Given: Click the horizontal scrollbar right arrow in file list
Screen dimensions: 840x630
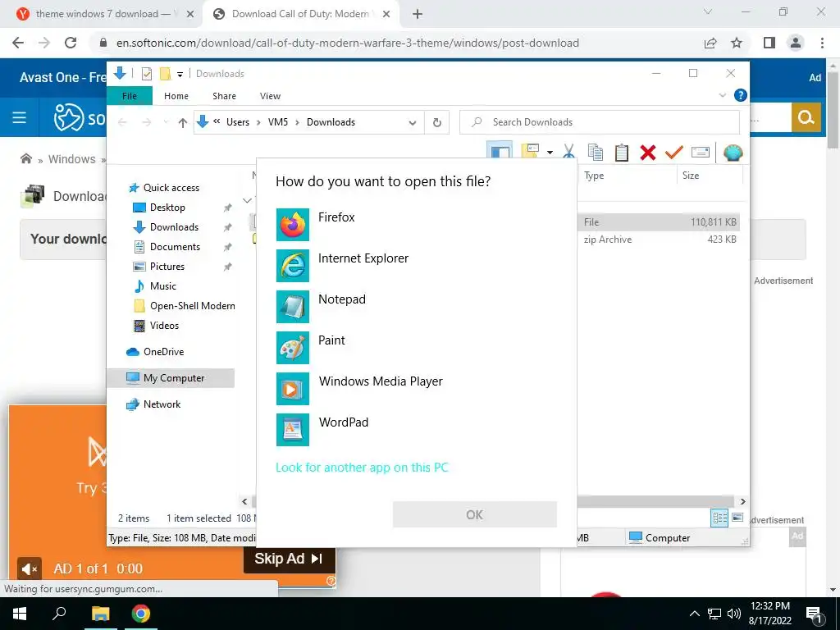Looking at the screenshot, I should [742, 501].
